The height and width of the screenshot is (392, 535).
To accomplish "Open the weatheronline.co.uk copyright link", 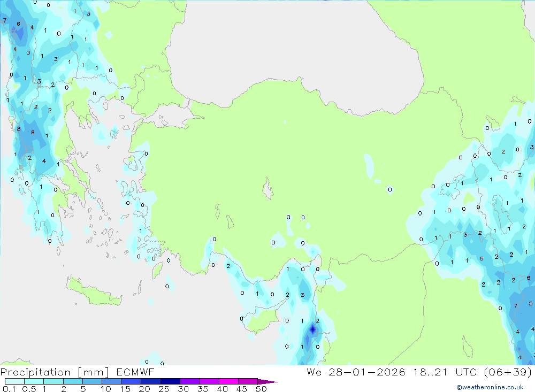I will click(490, 387).
